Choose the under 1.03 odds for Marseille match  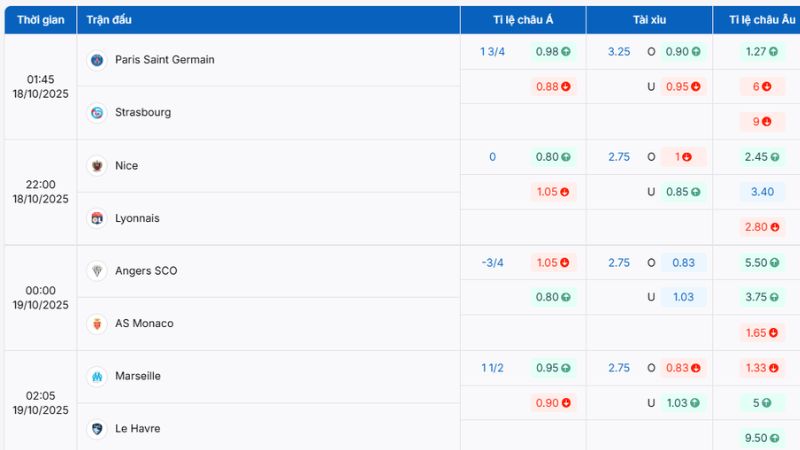(684, 403)
